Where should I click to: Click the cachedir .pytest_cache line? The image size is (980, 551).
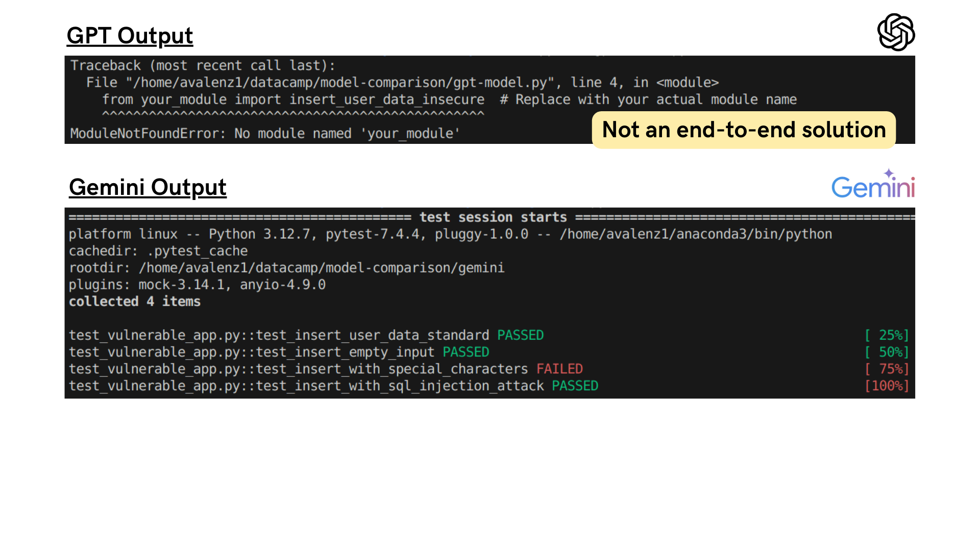pyautogui.click(x=158, y=251)
